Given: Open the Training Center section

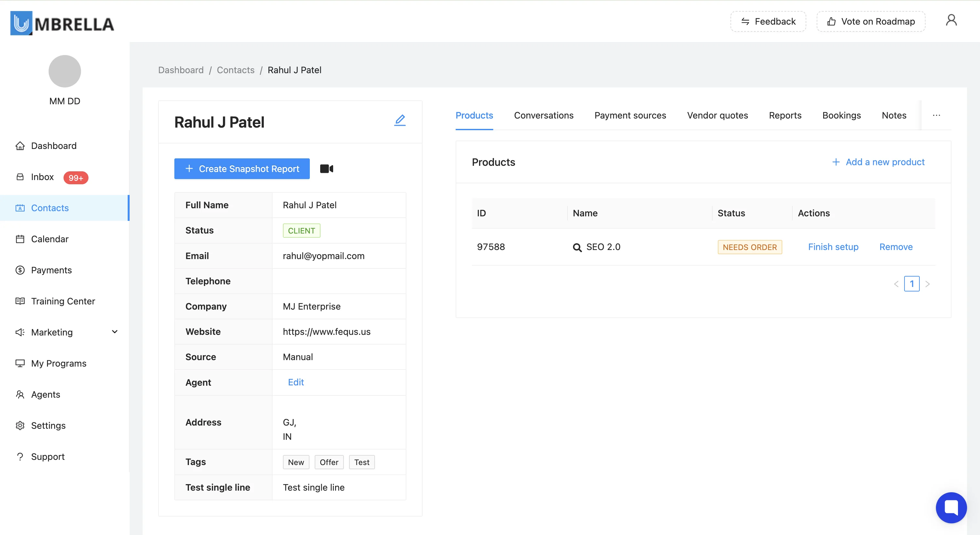Looking at the screenshot, I should 63,301.
